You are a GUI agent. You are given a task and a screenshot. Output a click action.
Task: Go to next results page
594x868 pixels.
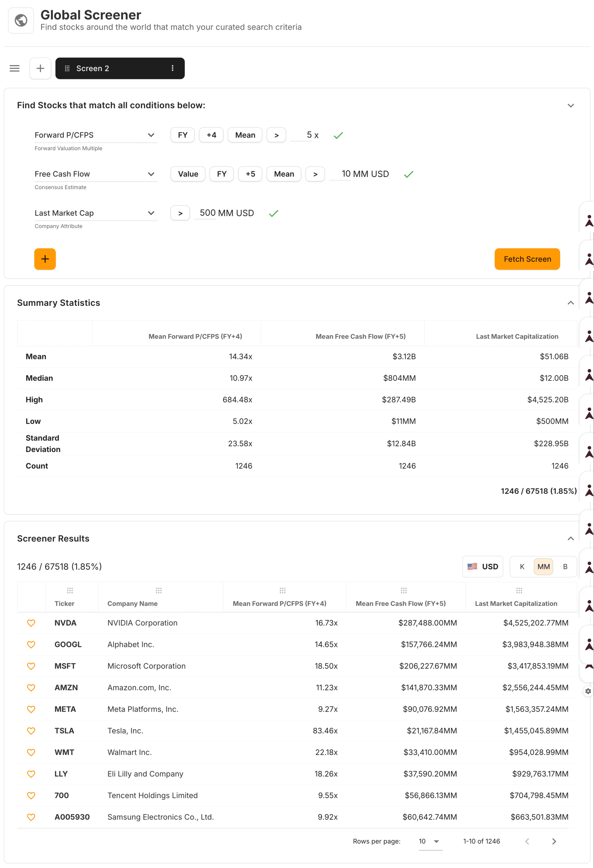(x=554, y=841)
